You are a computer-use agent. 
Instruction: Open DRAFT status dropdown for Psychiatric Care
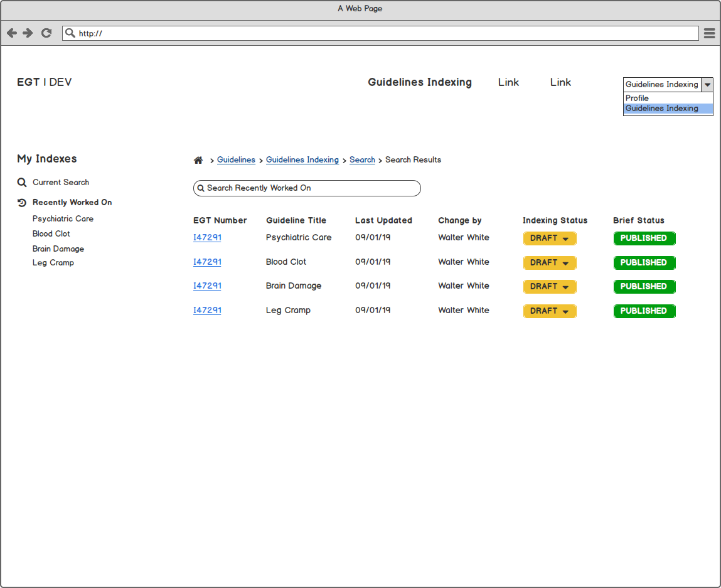point(549,238)
